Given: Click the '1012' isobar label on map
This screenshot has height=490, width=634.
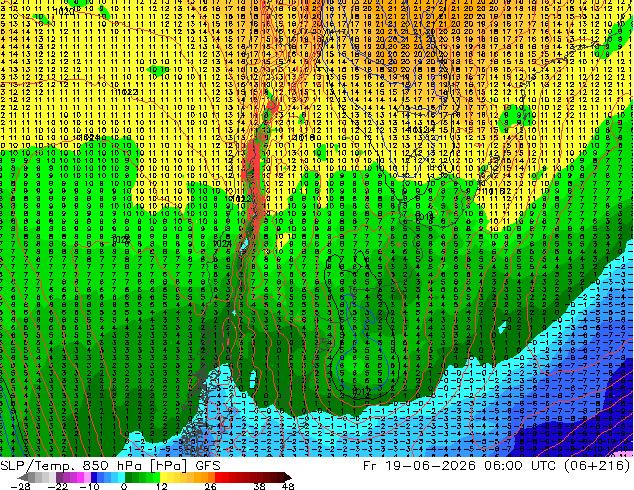Looking at the screenshot, I should [x=361, y=391].
